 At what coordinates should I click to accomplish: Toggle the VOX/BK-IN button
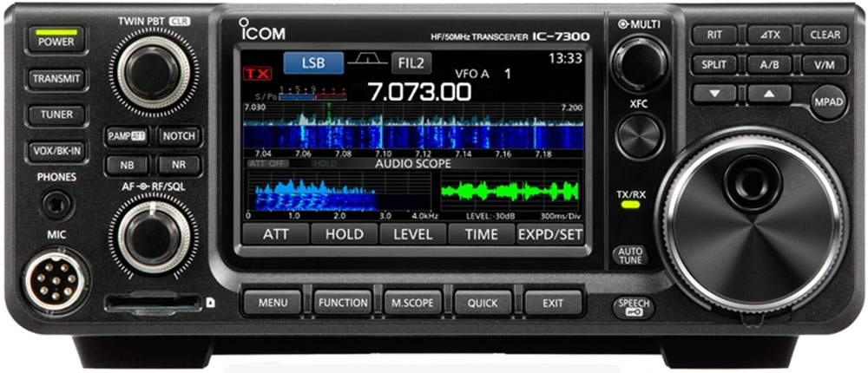click(56, 149)
